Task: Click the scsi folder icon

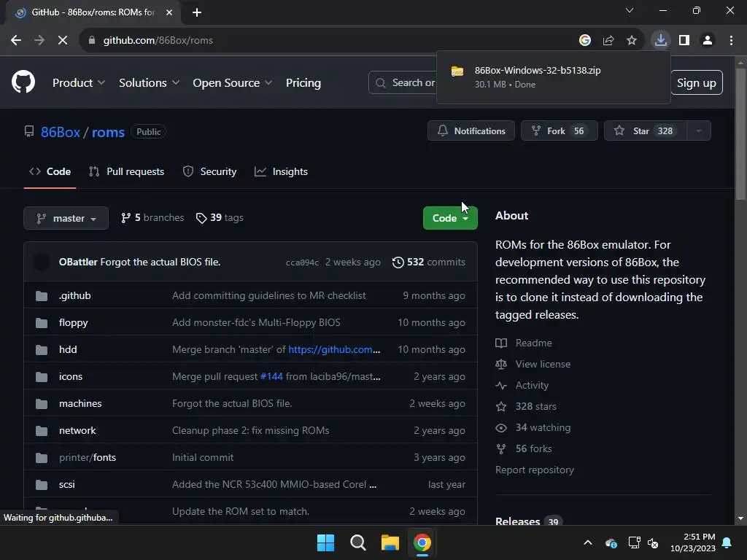Action: coord(42,485)
